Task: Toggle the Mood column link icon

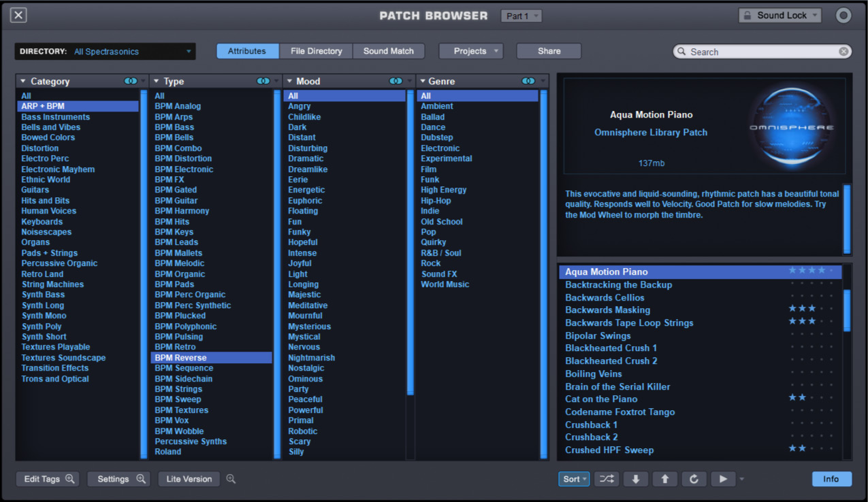Action: click(396, 81)
